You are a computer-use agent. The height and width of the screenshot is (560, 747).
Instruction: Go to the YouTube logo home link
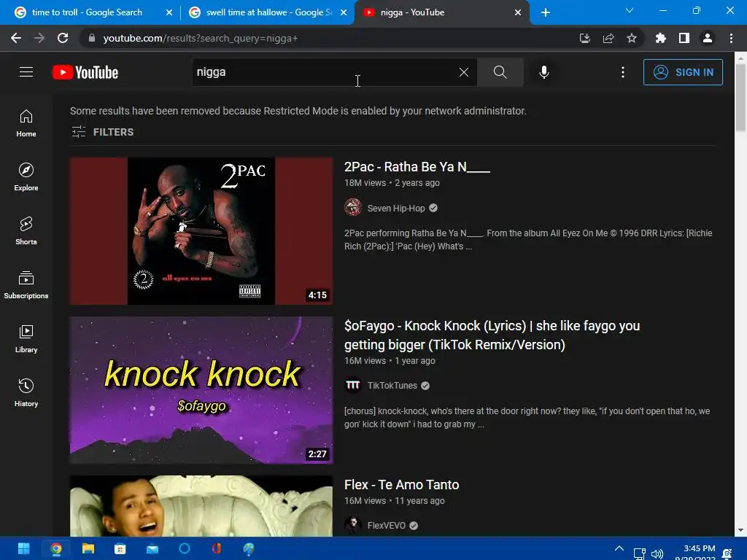tap(85, 72)
